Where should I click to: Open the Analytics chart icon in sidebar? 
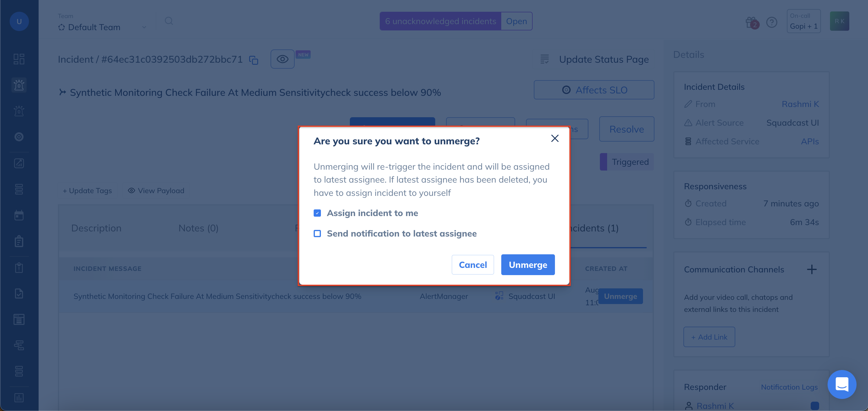click(19, 163)
